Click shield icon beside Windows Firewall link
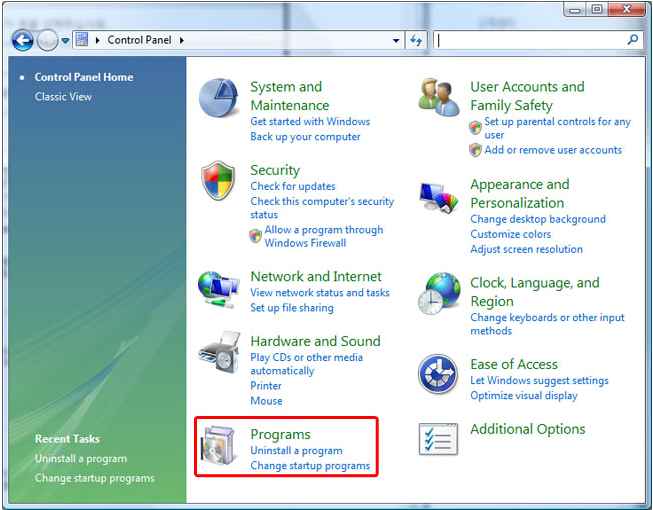Image resolution: width=653 pixels, height=510 pixels. pyautogui.click(x=255, y=236)
